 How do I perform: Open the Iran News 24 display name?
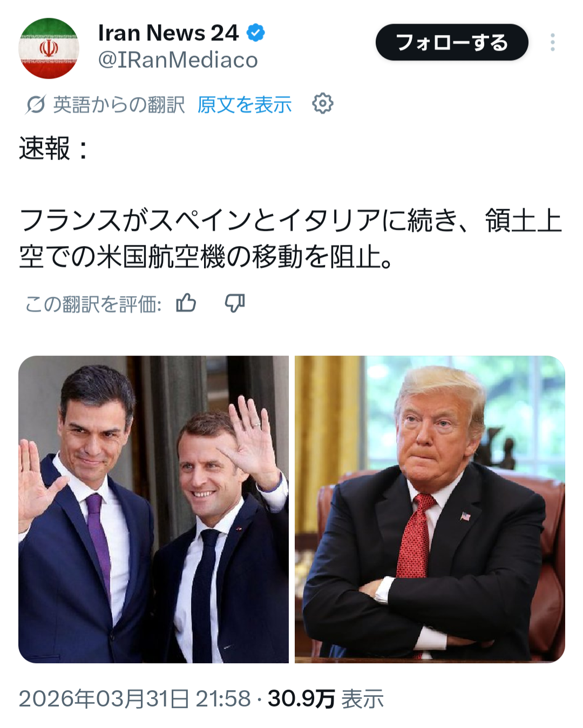click(168, 33)
